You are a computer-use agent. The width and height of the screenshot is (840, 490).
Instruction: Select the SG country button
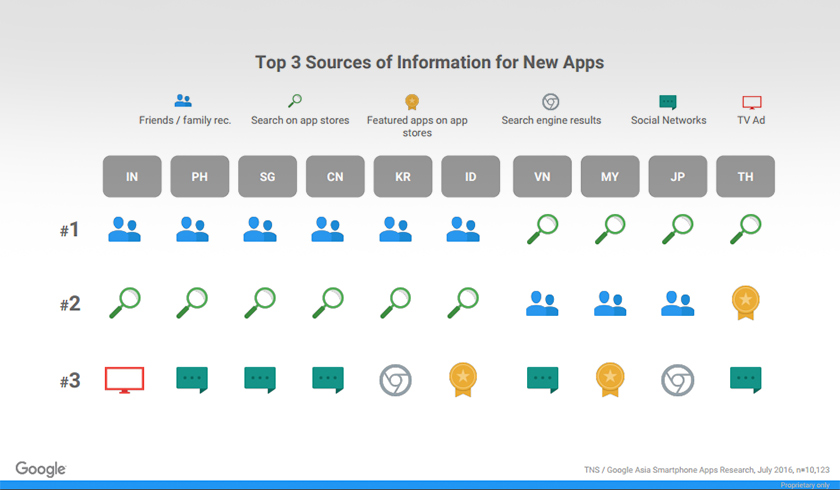[267, 177]
